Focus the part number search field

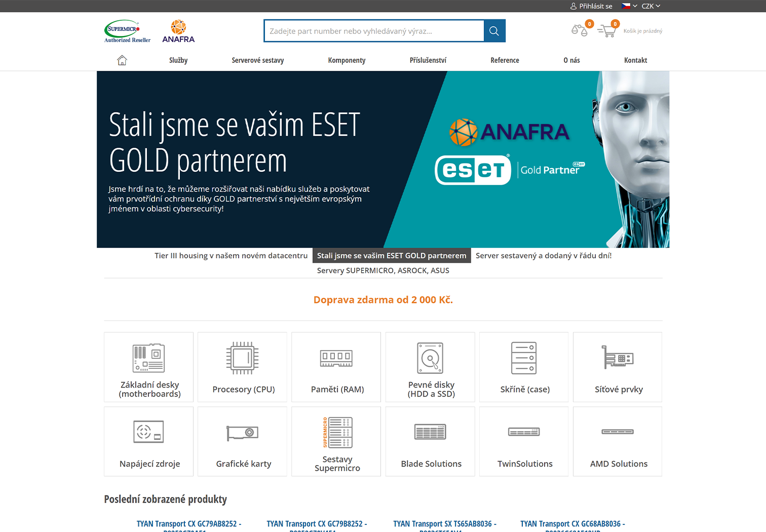[374, 31]
